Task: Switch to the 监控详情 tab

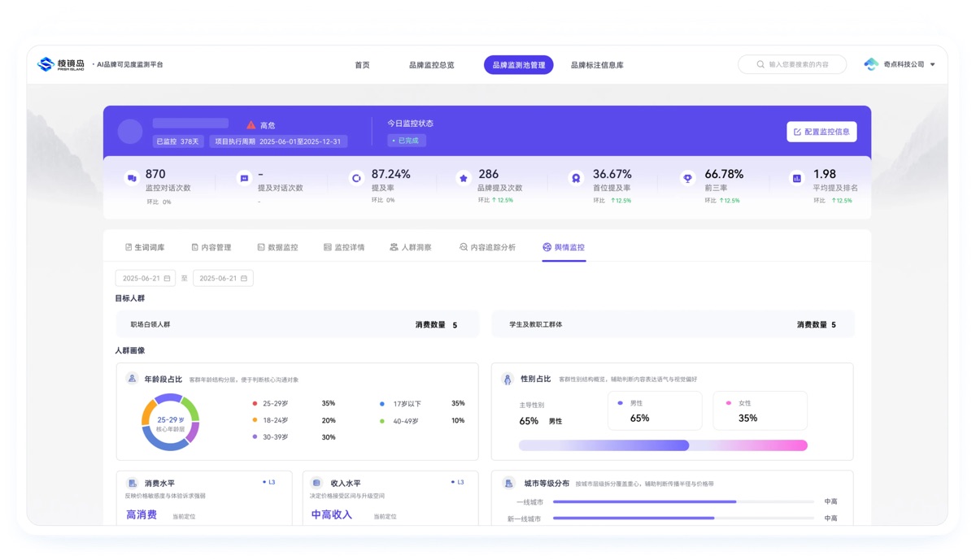Action: click(344, 247)
